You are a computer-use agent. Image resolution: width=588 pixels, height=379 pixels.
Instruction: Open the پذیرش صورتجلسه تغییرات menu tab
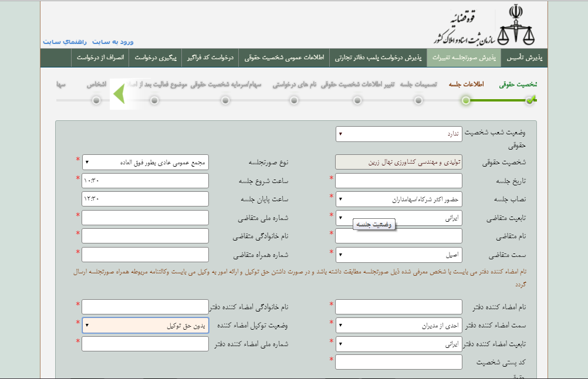tap(464, 57)
